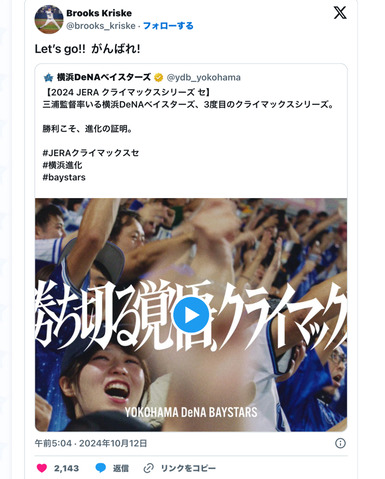Click the chain link copy icon
Viewport: 385px width, 479px height.
148,468
